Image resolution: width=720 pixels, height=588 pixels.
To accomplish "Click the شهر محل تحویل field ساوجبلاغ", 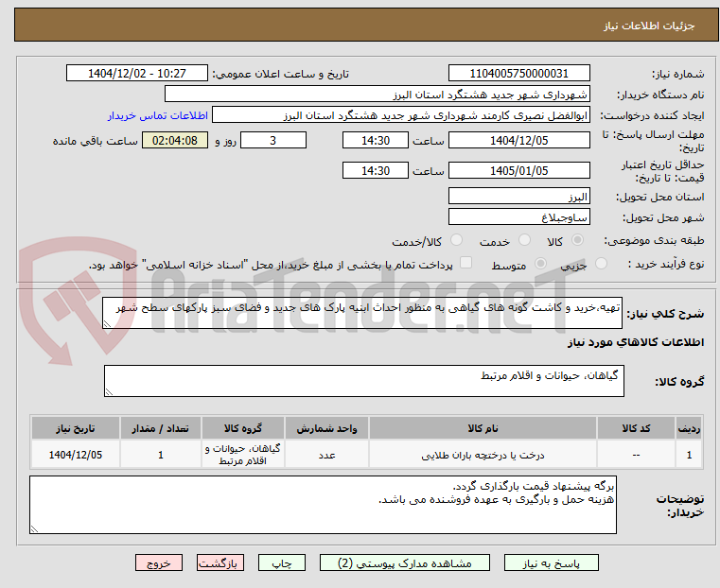I will click(518, 216).
